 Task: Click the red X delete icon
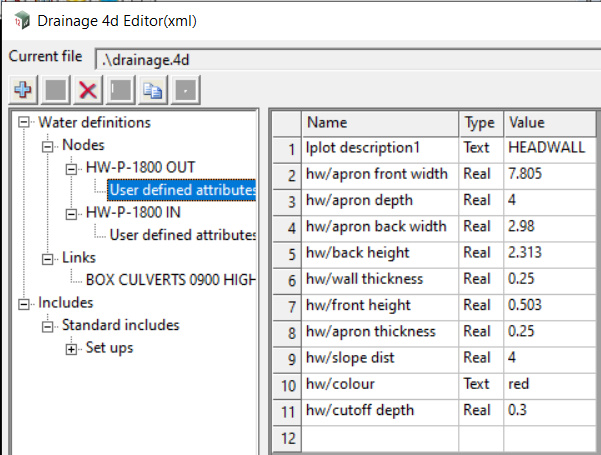(x=88, y=90)
